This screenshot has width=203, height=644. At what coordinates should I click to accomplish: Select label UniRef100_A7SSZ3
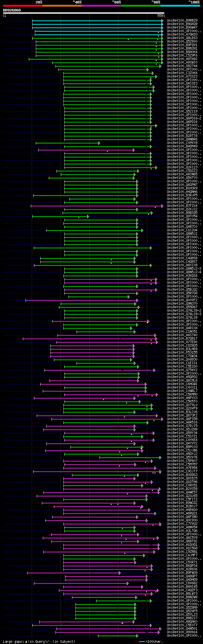[x=182, y=76]
